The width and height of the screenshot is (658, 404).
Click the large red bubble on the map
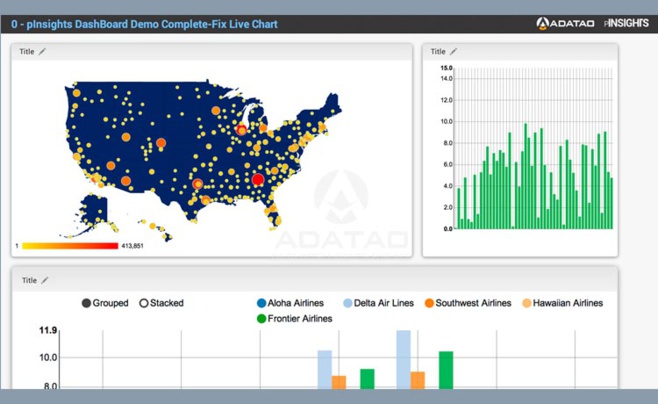click(258, 179)
